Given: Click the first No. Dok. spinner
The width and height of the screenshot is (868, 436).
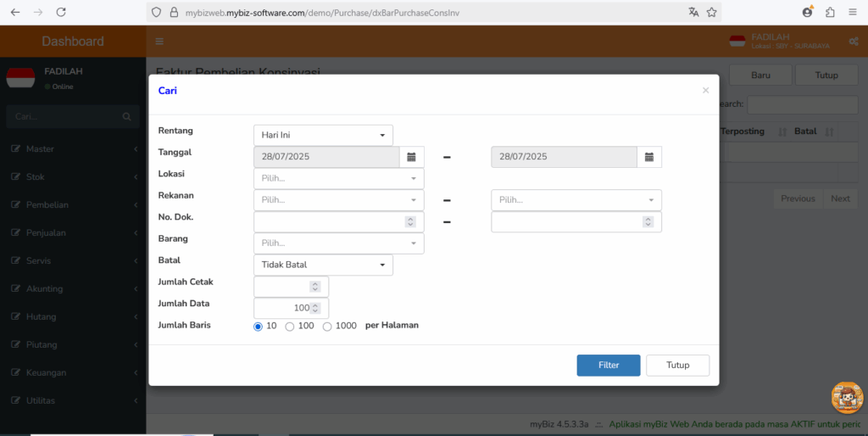Looking at the screenshot, I should coord(410,221).
